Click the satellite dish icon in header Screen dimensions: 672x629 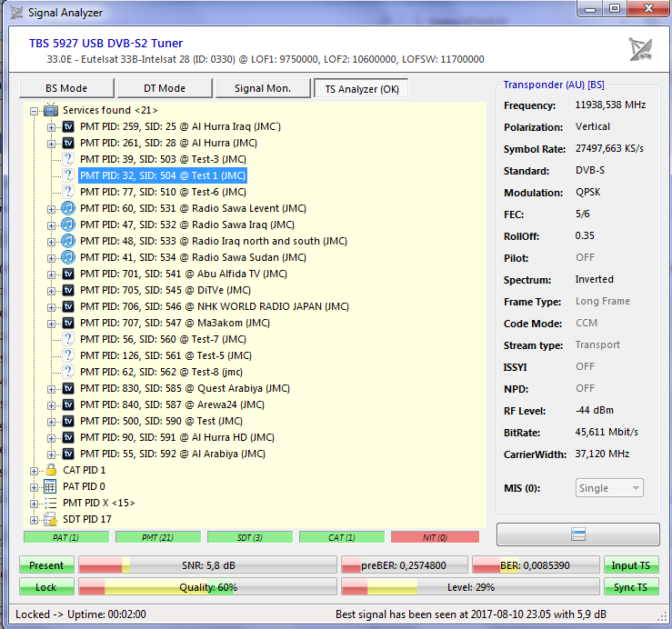640,49
